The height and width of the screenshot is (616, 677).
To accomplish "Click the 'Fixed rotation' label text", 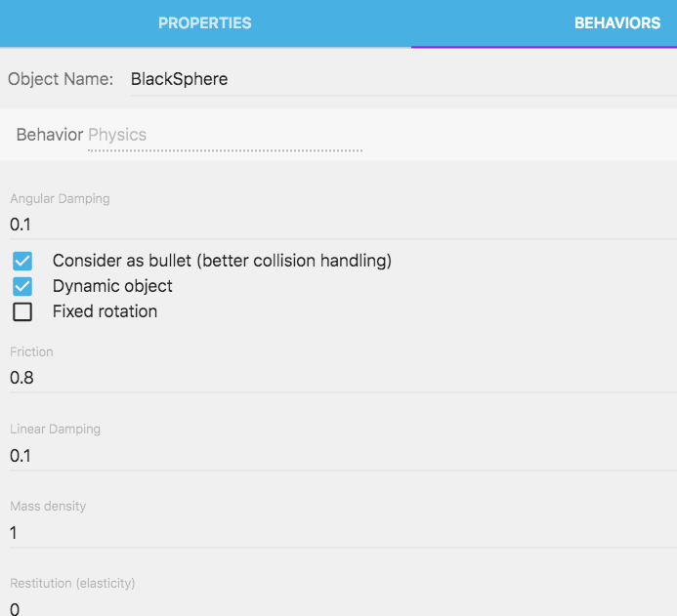I will pos(105,311).
